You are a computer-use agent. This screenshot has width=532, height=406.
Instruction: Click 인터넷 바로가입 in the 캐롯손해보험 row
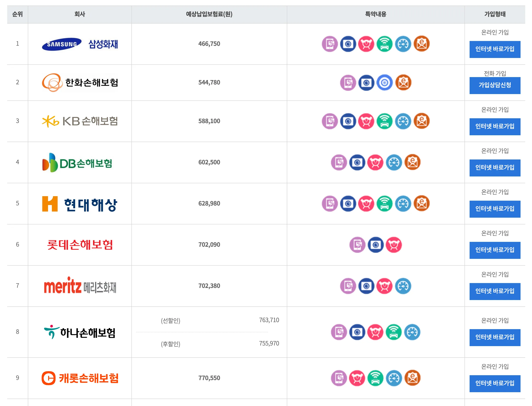coord(495,384)
